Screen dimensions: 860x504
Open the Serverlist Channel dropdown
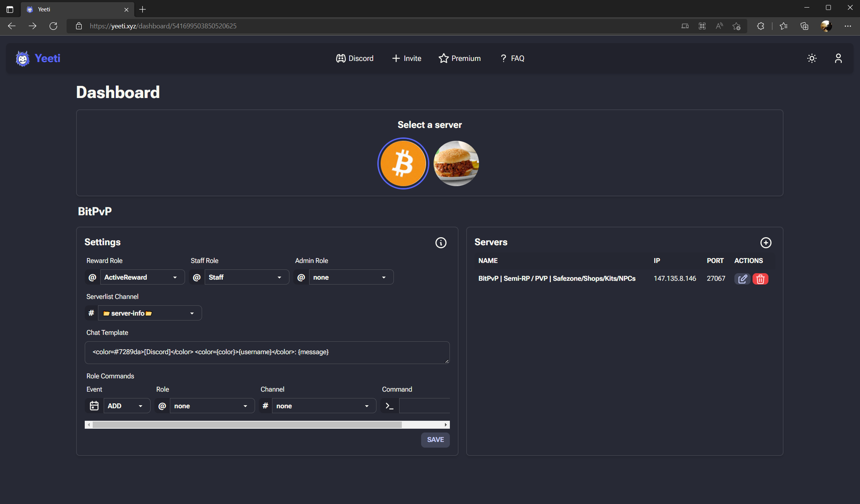(x=149, y=313)
